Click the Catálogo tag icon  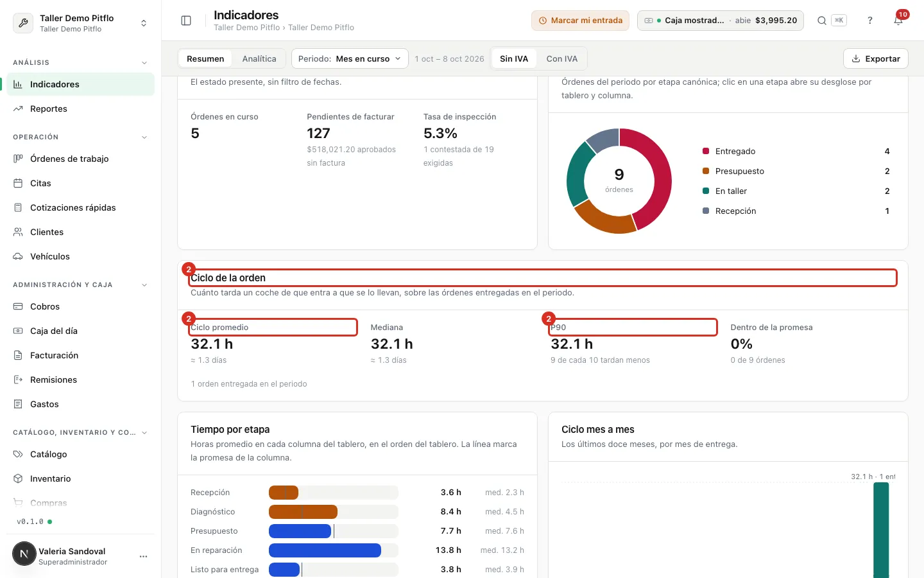click(18, 454)
